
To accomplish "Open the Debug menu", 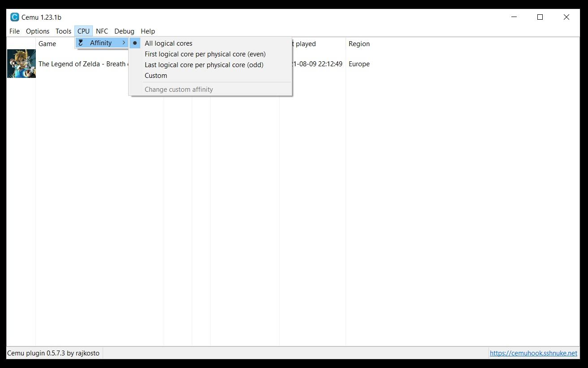I will click(124, 31).
